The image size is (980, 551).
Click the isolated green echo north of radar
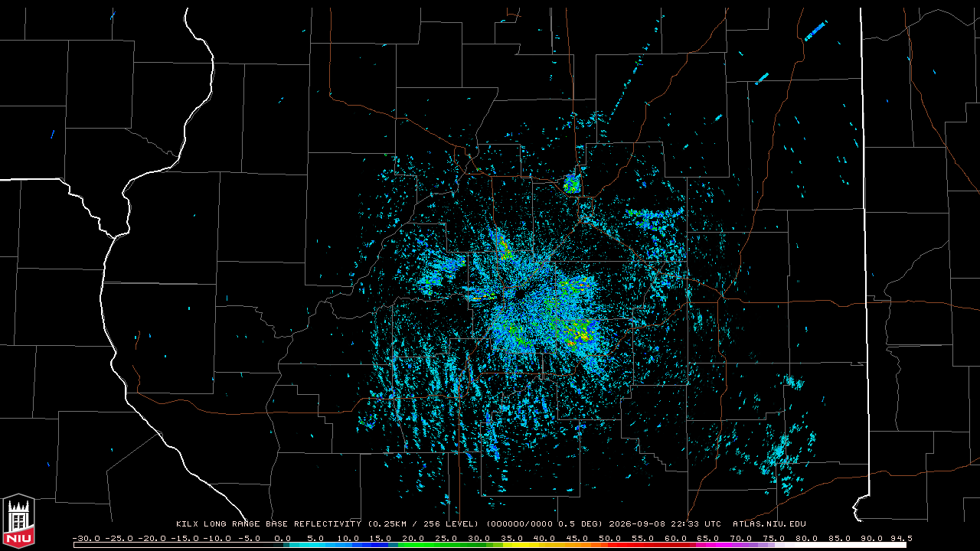click(572, 183)
